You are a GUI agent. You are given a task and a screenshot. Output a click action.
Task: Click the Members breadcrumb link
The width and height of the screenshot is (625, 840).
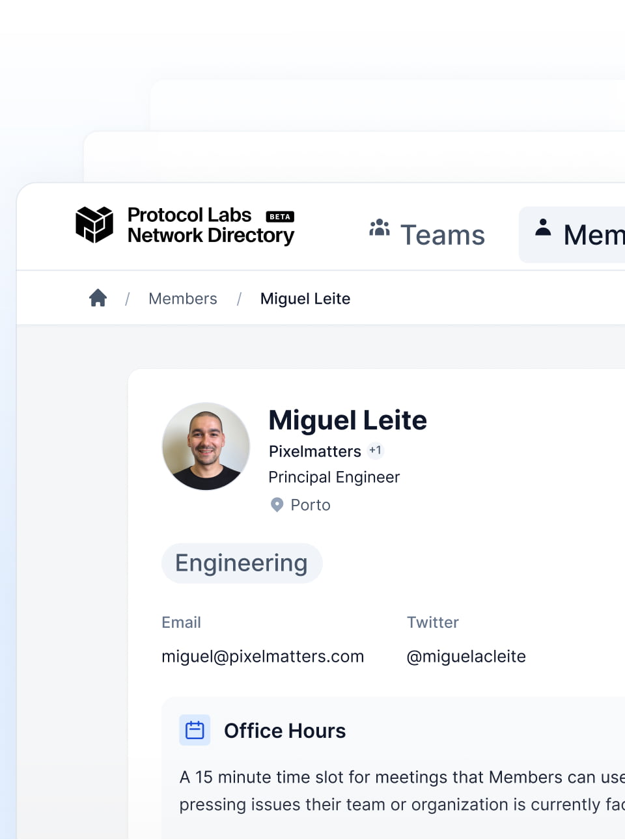(183, 299)
